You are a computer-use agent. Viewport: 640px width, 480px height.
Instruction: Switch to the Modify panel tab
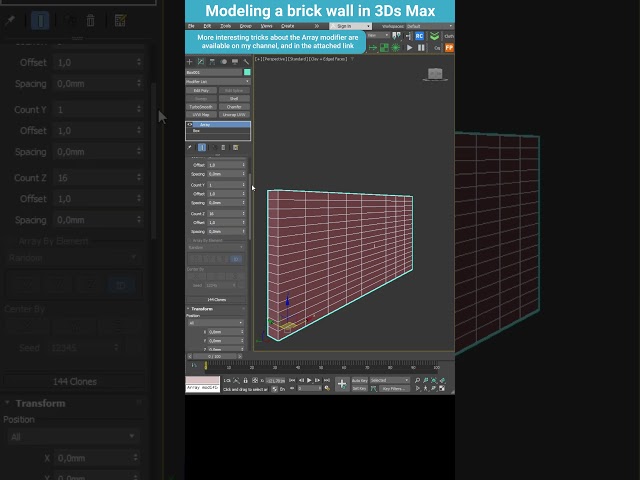click(x=201, y=62)
